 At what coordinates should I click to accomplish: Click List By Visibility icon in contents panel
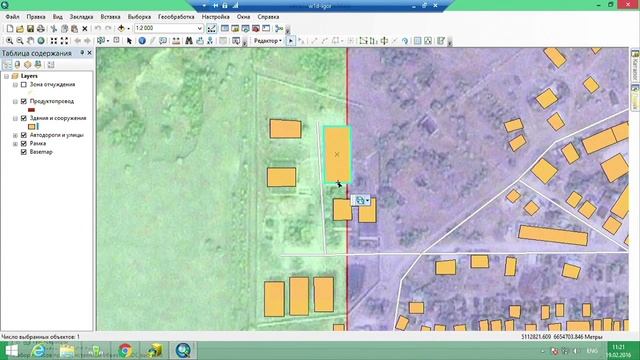[27, 65]
